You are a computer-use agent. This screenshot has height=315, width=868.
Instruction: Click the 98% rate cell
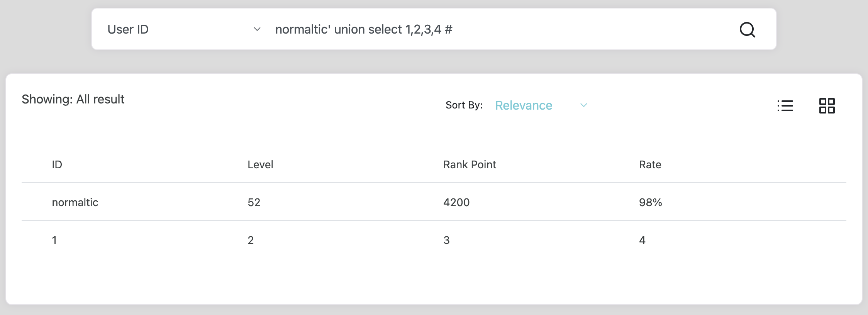pos(650,202)
